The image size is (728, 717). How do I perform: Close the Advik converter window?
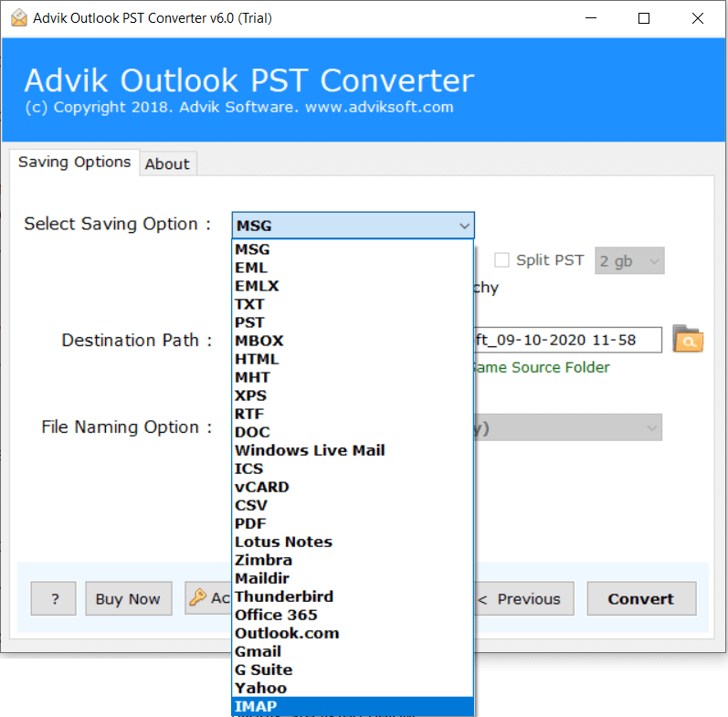tap(697, 18)
